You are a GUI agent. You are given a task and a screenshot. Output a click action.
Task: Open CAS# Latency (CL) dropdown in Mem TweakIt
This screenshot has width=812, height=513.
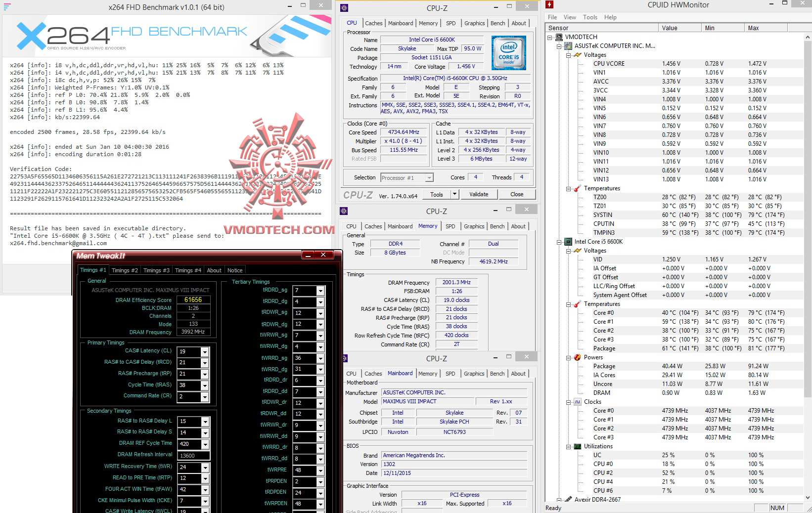(205, 351)
